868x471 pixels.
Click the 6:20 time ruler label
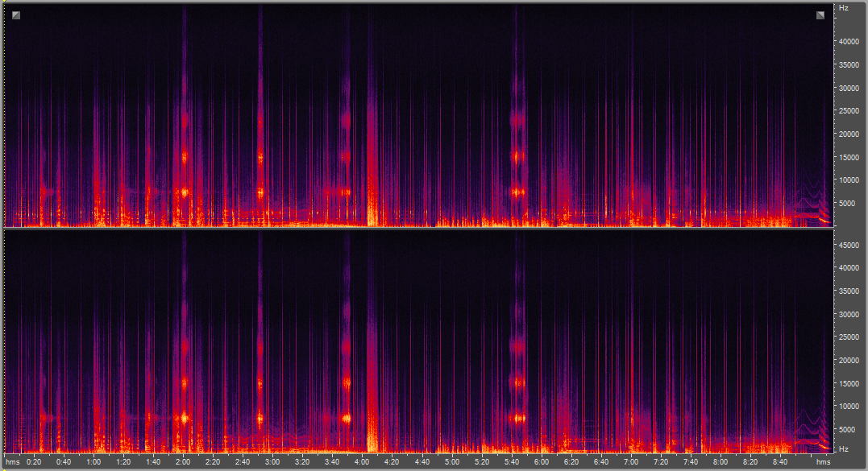[571, 462]
